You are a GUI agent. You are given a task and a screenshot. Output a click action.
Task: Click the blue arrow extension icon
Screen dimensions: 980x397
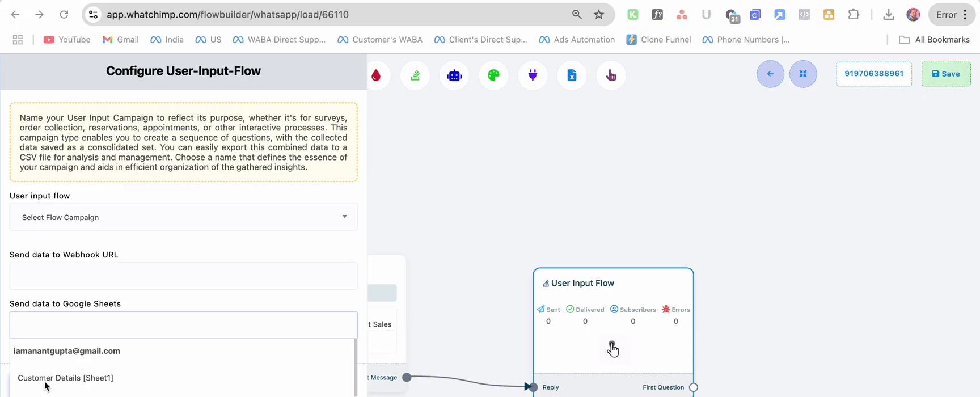pos(780,15)
